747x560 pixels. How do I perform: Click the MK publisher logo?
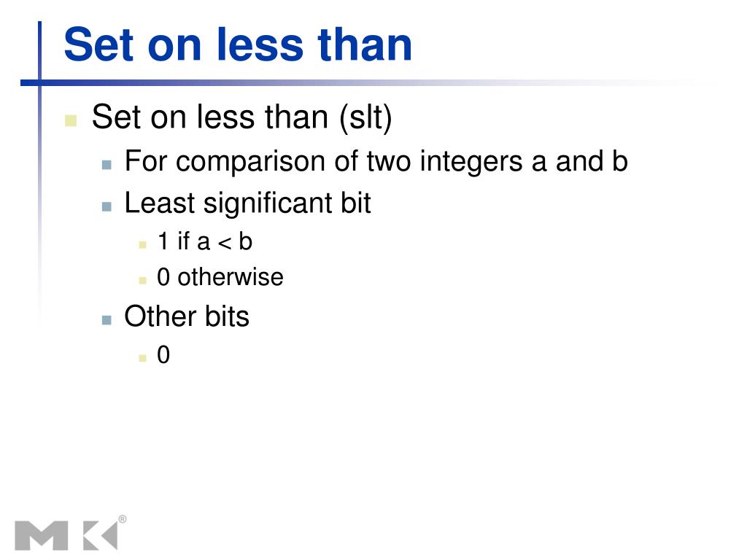pyautogui.click(x=66, y=536)
